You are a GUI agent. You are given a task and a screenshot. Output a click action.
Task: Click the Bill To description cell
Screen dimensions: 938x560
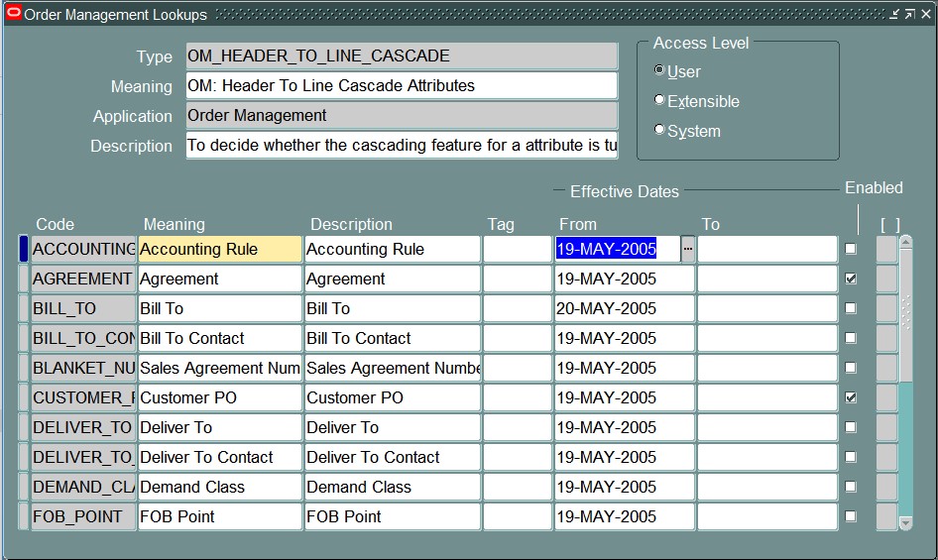tap(393, 308)
